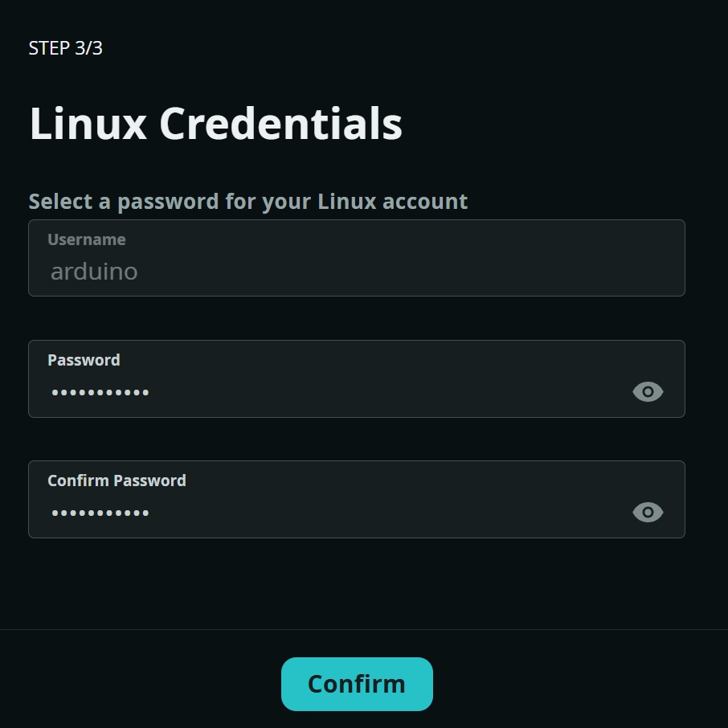This screenshot has height=728, width=728.
Task: Click the word 'Linux' in the heading
Action: click(x=88, y=124)
